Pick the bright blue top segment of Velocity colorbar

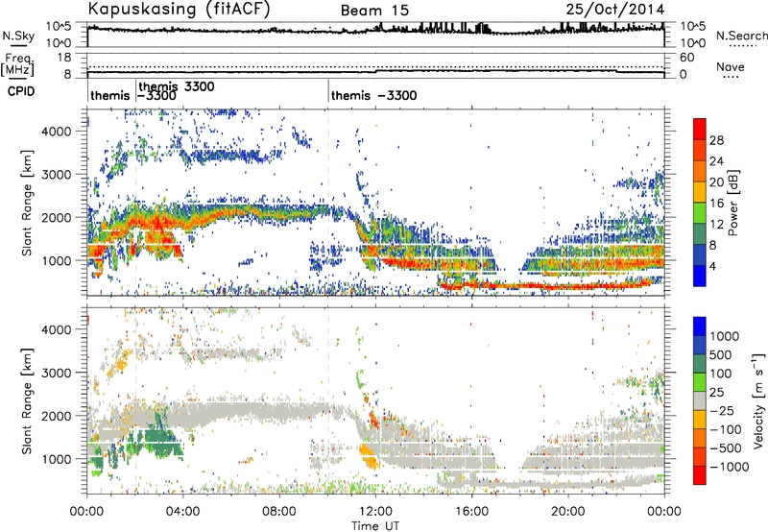(700, 326)
